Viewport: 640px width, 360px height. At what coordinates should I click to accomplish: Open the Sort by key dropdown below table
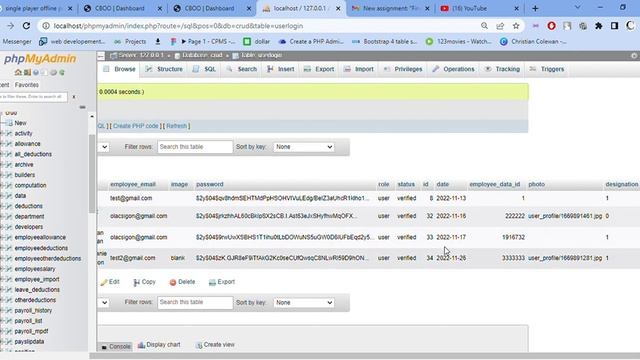tap(304, 303)
